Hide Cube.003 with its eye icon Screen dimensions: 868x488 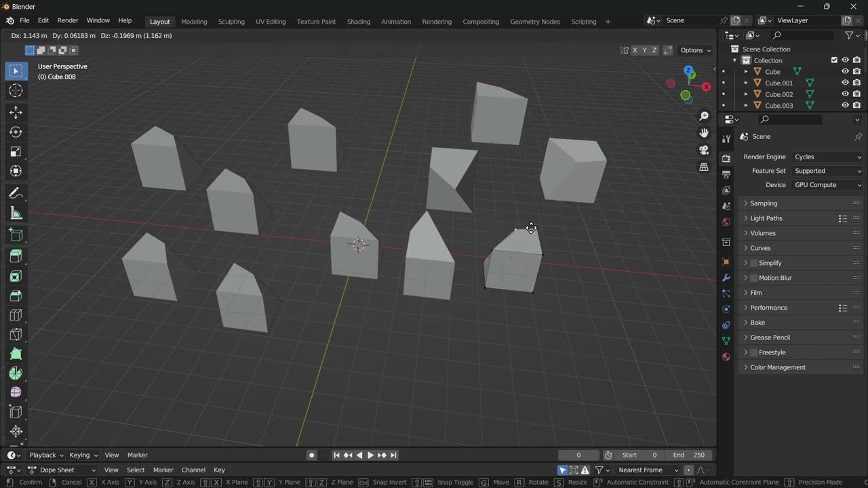pyautogui.click(x=845, y=105)
